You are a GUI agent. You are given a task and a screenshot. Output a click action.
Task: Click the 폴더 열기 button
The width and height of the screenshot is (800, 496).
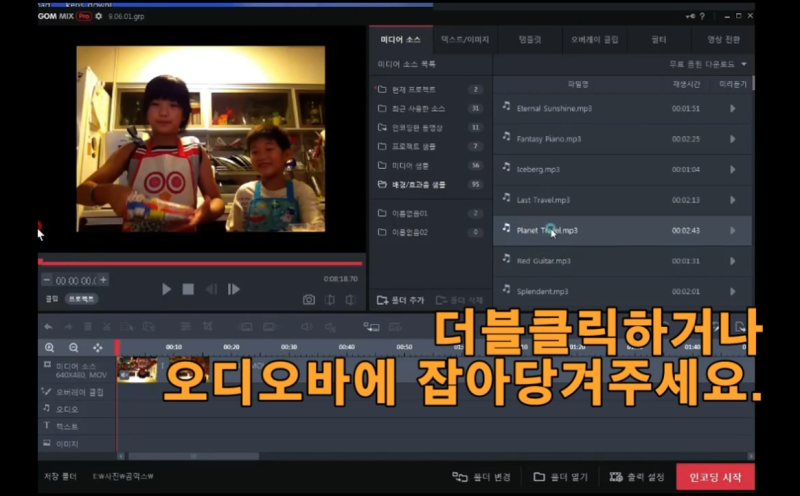(561, 477)
